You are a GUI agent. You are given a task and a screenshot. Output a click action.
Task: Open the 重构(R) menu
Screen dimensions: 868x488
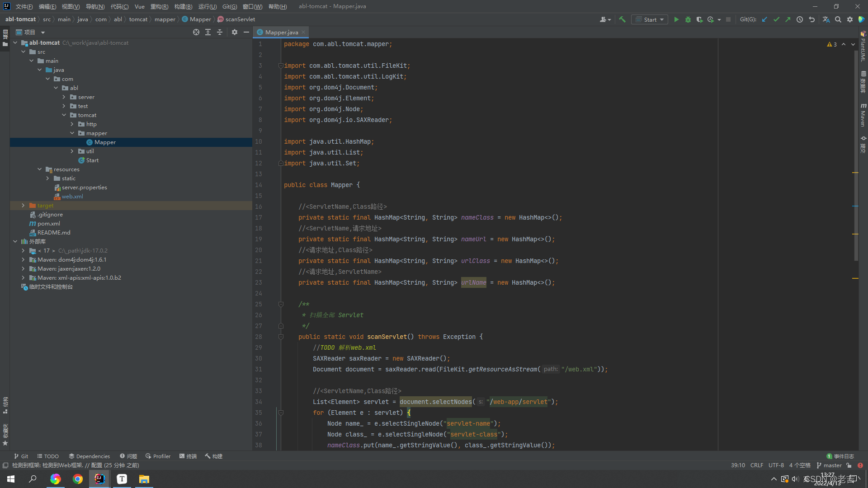click(x=159, y=6)
